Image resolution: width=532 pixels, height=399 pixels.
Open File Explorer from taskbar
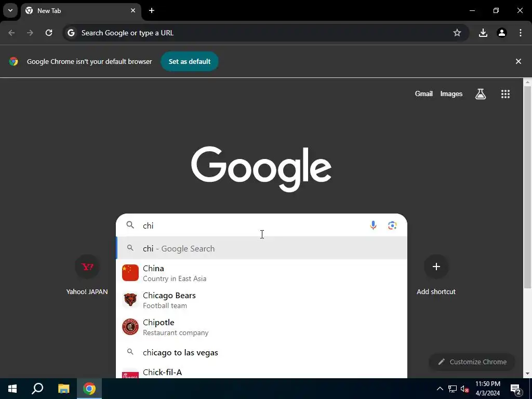tap(63, 389)
